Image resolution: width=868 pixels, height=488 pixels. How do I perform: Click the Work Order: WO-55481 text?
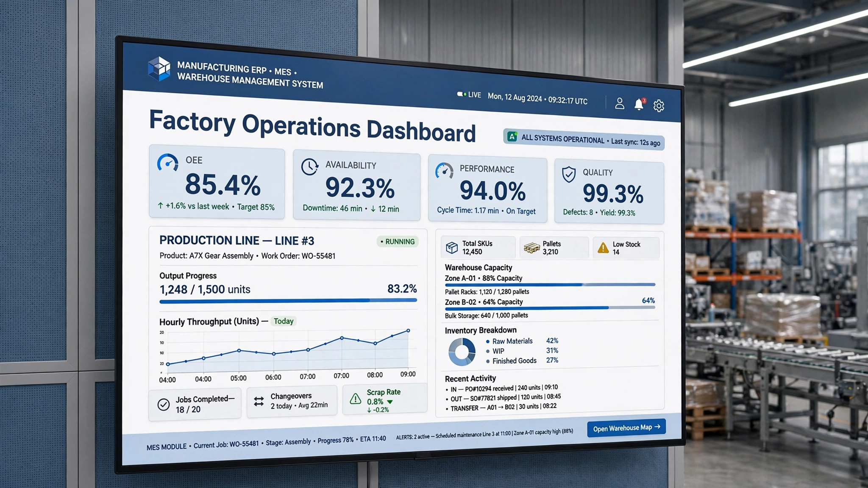[298, 256]
